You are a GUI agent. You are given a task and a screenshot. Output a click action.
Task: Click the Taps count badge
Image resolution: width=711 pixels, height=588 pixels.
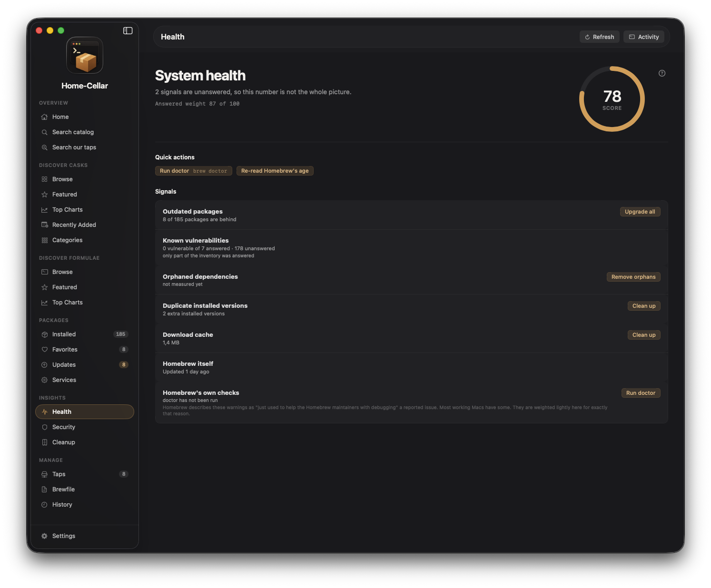click(x=124, y=474)
